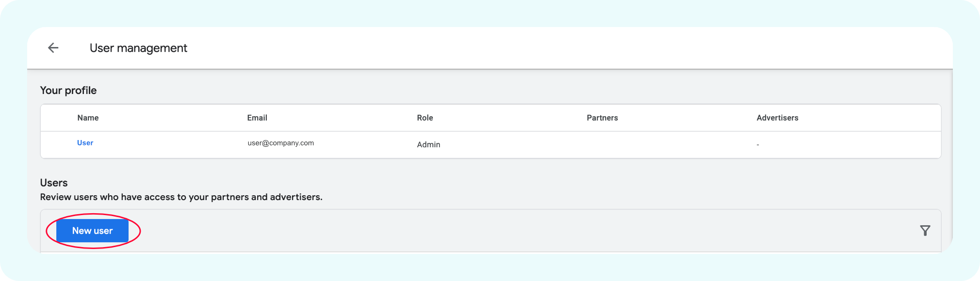The image size is (980, 281).
Task: Click the New user button
Action: (92, 231)
